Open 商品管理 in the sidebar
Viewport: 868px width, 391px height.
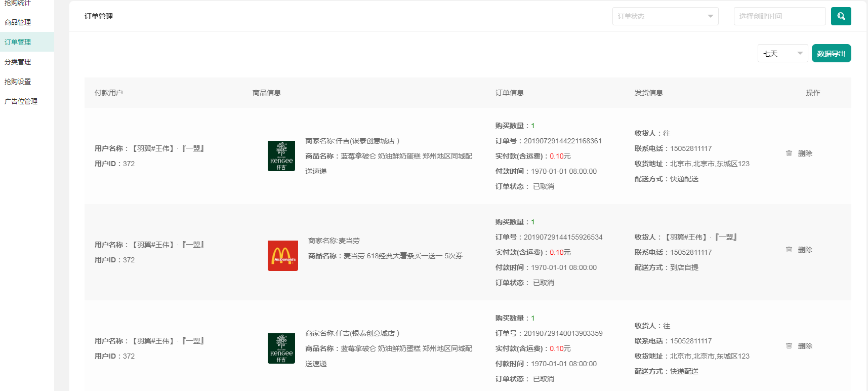pyautogui.click(x=18, y=22)
